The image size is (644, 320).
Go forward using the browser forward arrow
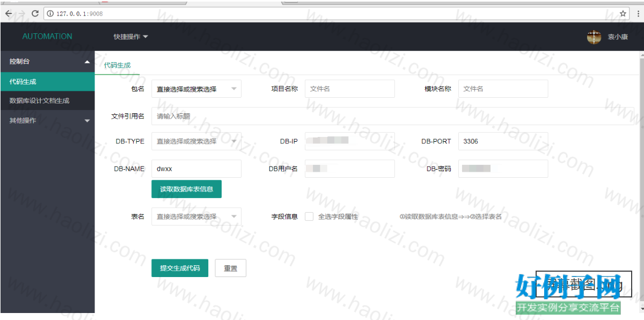[22, 13]
